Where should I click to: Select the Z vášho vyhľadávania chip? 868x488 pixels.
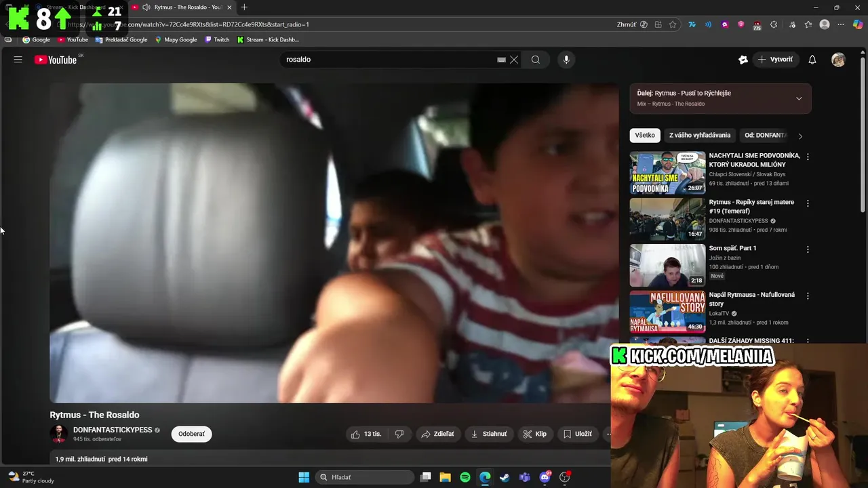700,135
